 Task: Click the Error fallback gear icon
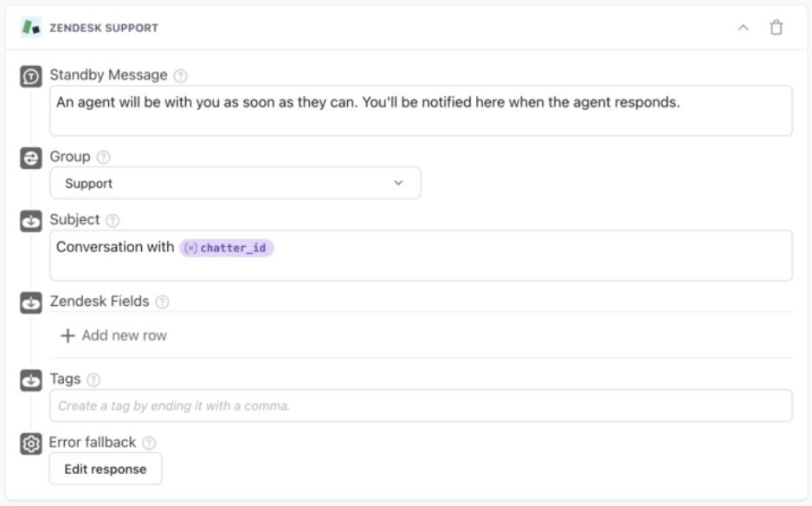click(x=31, y=444)
